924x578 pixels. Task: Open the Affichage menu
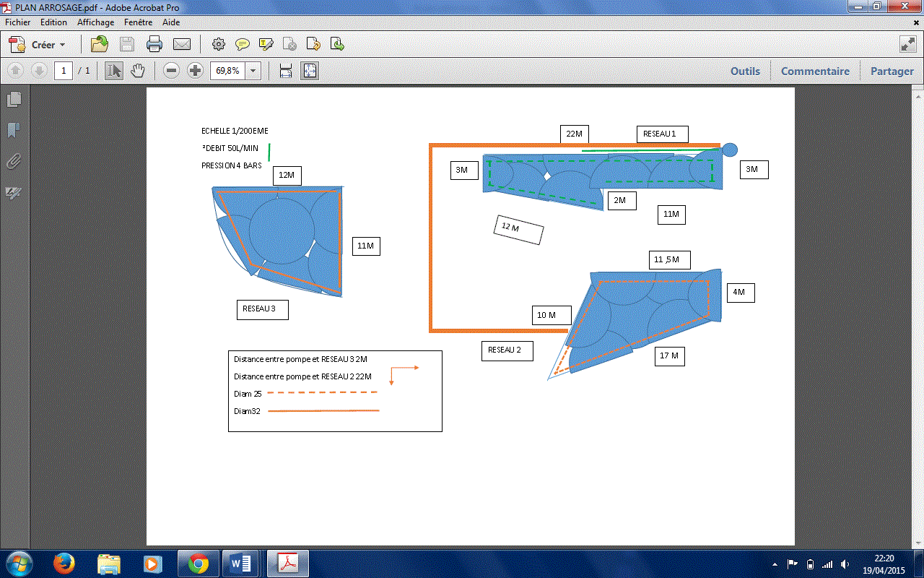coord(96,22)
